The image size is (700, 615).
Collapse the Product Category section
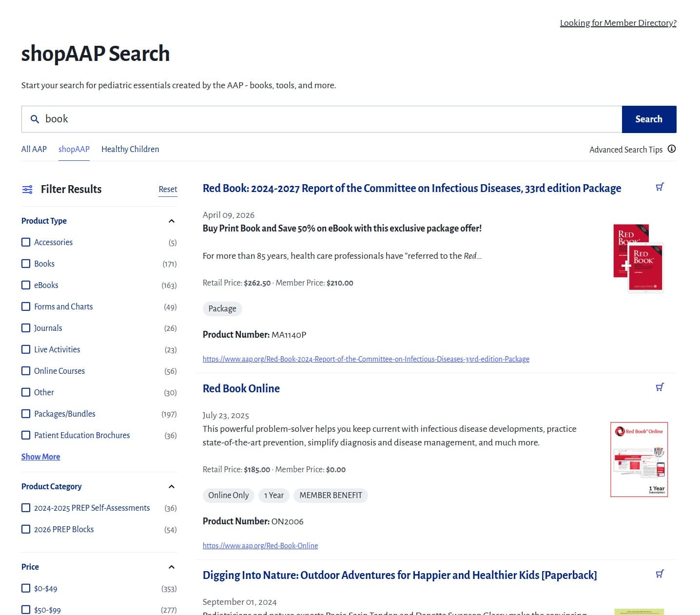(x=172, y=487)
